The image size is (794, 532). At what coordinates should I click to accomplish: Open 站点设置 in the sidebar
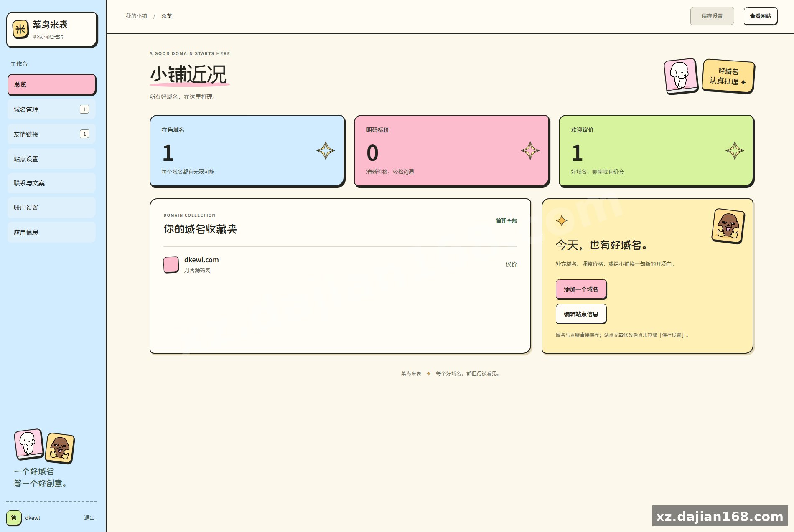click(x=51, y=159)
